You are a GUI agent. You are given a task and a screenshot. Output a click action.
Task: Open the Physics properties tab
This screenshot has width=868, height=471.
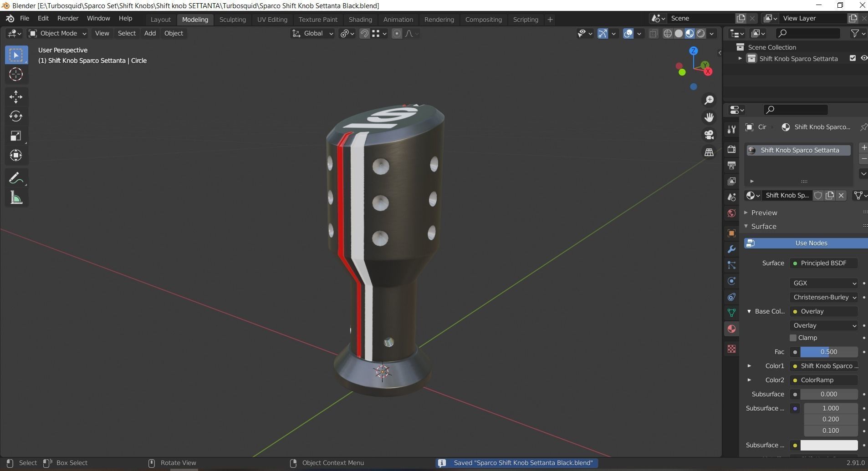click(731, 281)
